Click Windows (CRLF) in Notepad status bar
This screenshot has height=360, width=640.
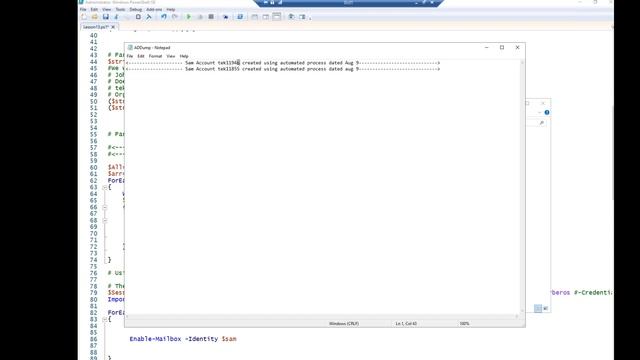344,323
